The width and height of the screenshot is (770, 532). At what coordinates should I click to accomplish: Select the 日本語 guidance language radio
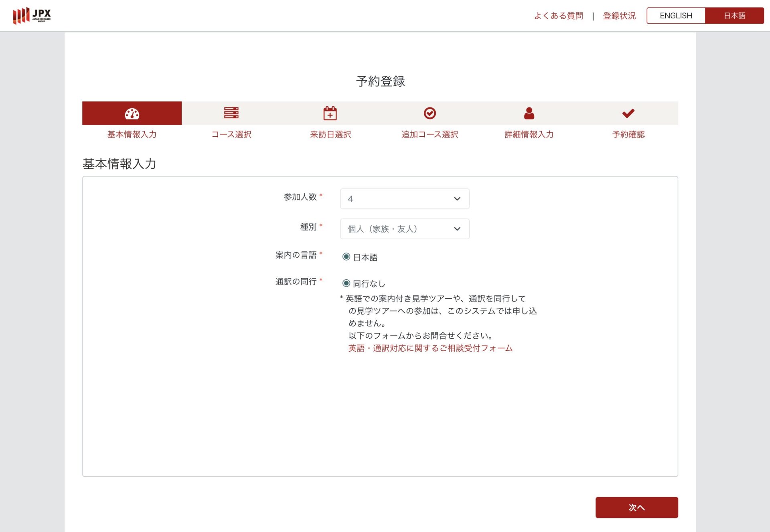[346, 257]
